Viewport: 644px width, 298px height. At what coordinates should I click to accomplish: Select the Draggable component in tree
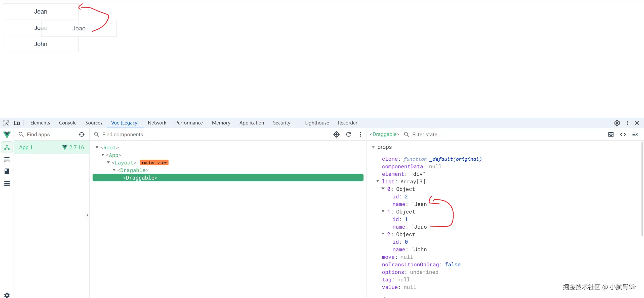coord(140,178)
